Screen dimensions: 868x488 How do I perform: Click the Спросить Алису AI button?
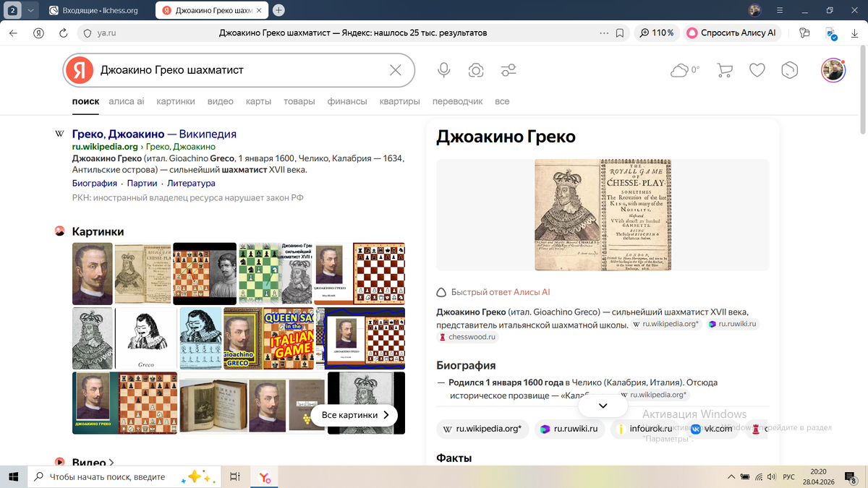(732, 33)
